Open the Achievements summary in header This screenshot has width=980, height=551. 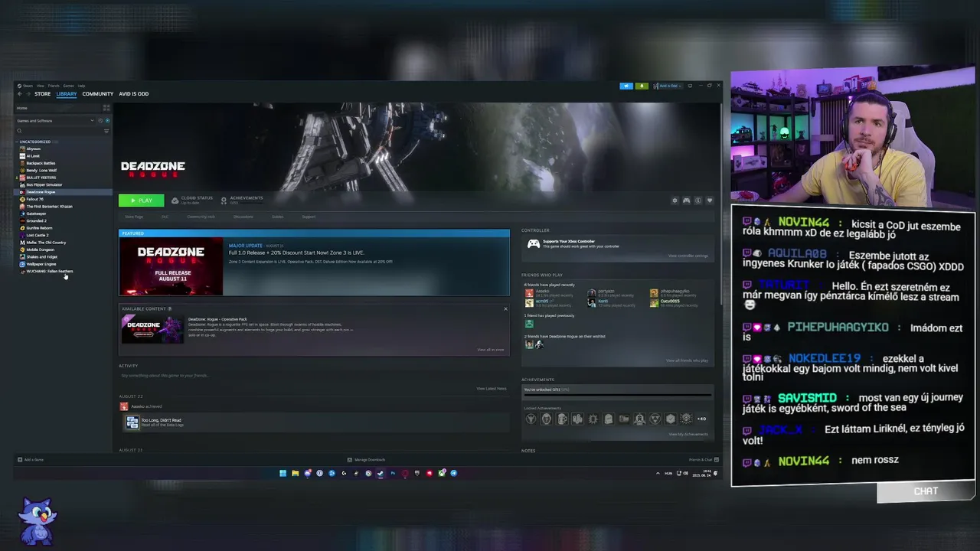tap(242, 201)
